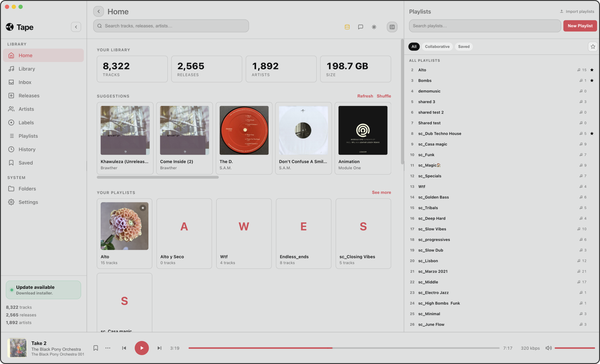Adjust the volume slider

575,348
